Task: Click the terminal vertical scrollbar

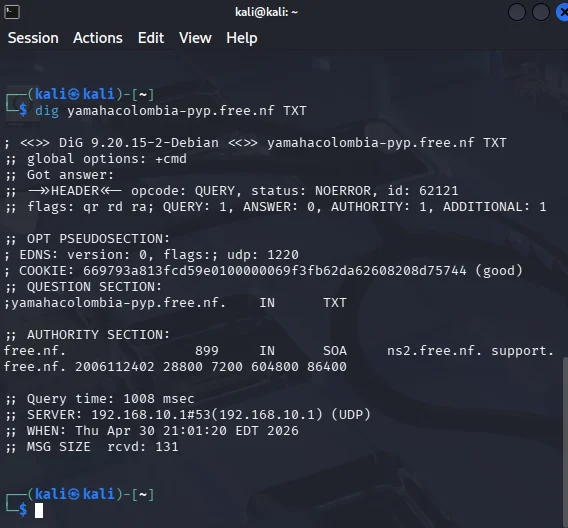Action: 565,442
